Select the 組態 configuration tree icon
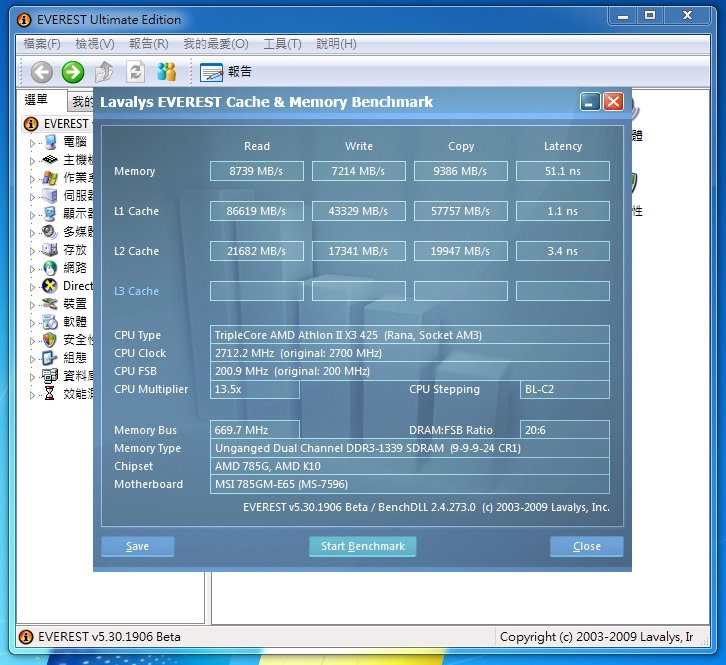726x665 pixels. pos(50,358)
